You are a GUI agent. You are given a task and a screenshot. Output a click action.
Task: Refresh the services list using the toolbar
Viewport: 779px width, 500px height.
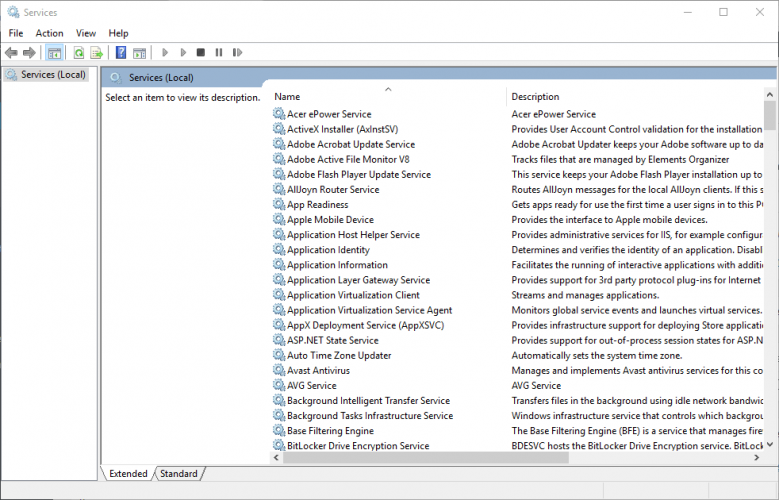click(78, 52)
